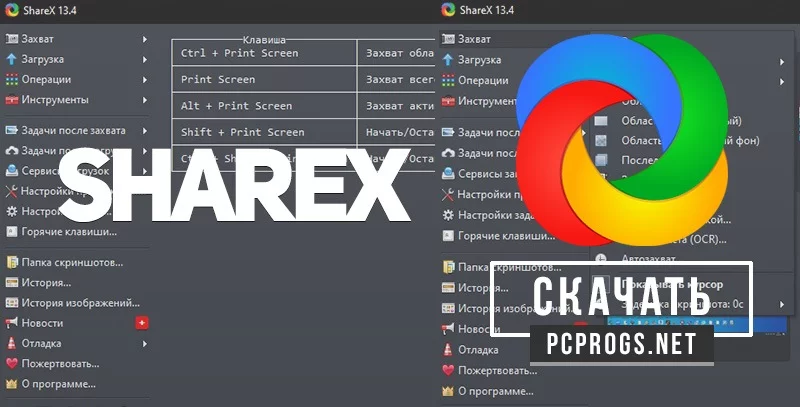Click Задачи после захвата icon in right window
Image resolution: width=800 pixels, height=407 pixels.
[448, 132]
